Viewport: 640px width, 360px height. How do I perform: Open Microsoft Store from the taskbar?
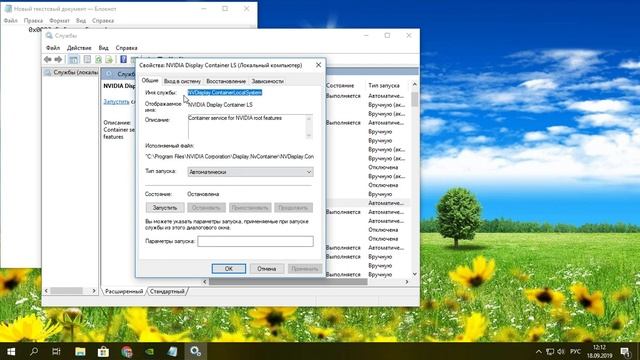tap(103, 351)
